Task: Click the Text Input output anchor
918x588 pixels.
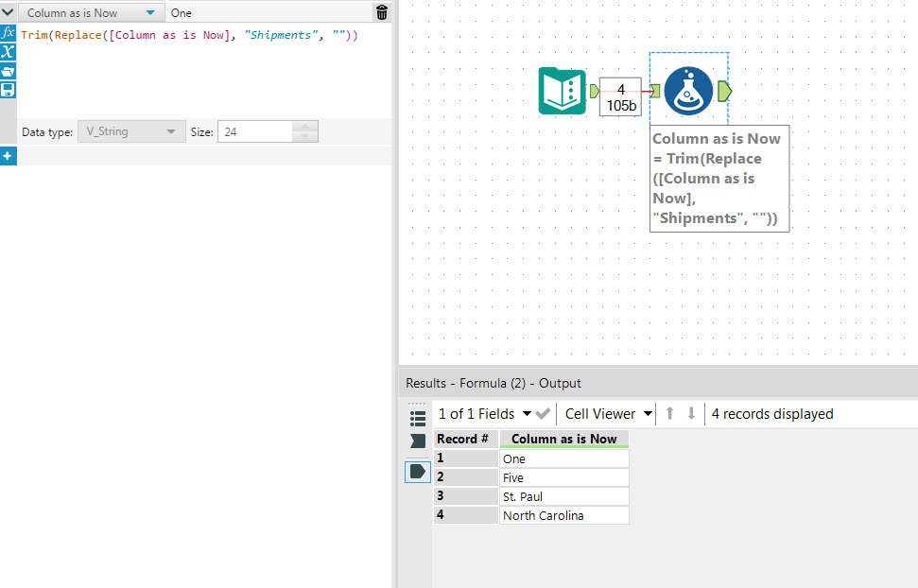Action: click(x=594, y=91)
